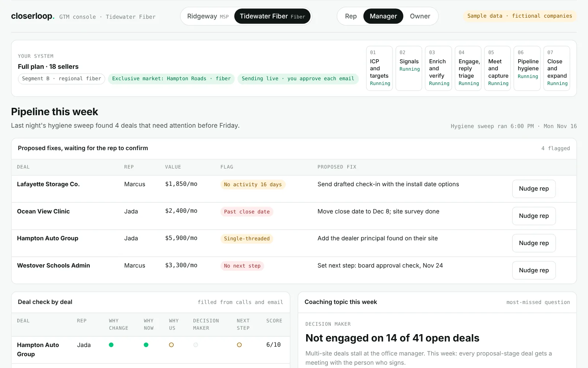Open step 07 Close and expand card
Image resolution: width=588 pixels, height=368 pixels.
tap(557, 68)
